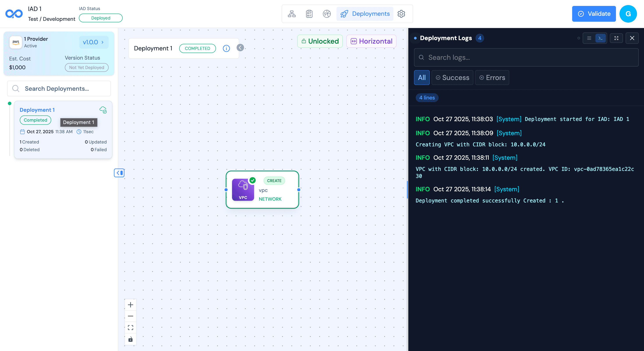Collapse the left deployments sidebar
The image size is (644, 351).
tap(119, 173)
